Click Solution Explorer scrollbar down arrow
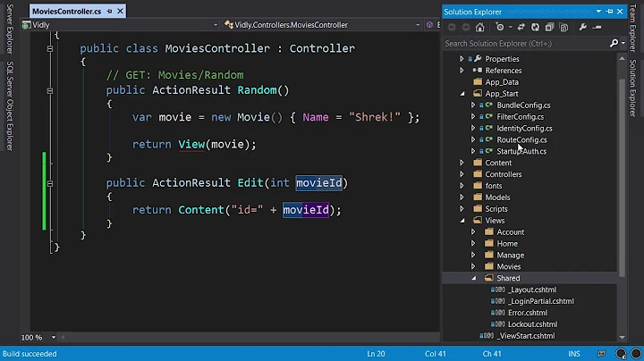 622,337
